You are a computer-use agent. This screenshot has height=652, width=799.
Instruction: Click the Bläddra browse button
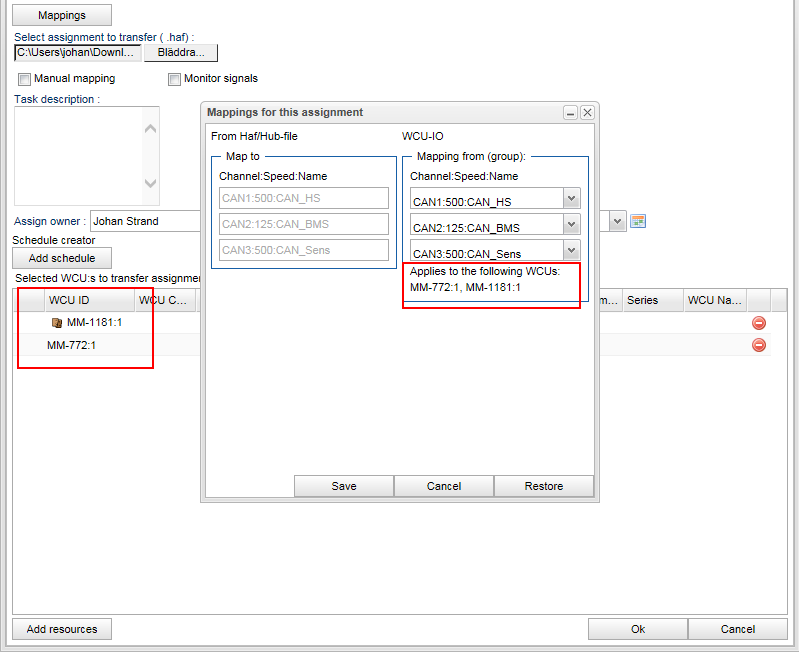click(x=181, y=52)
